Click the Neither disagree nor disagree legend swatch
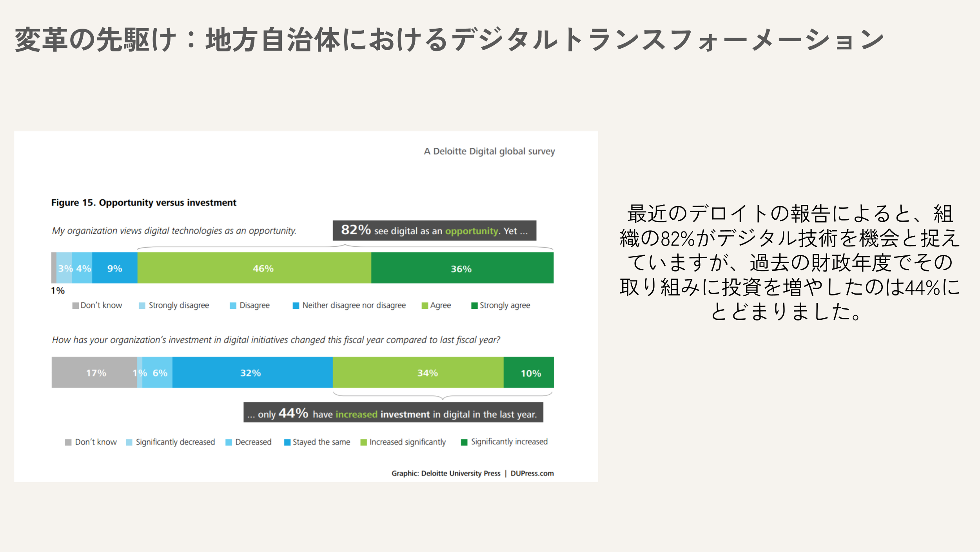This screenshot has width=980, height=552. pyautogui.click(x=296, y=306)
